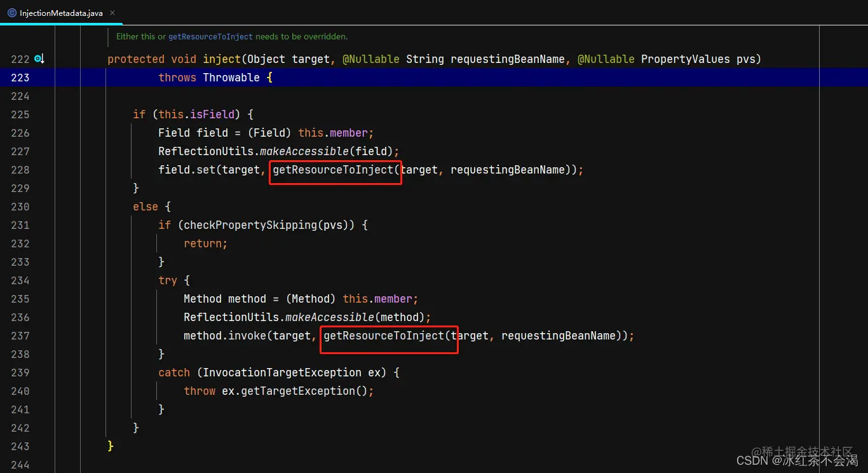Click 'Field field' declaration on line 226
The width and height of the screenshot is (868, 473).
[x=193, y=133]
